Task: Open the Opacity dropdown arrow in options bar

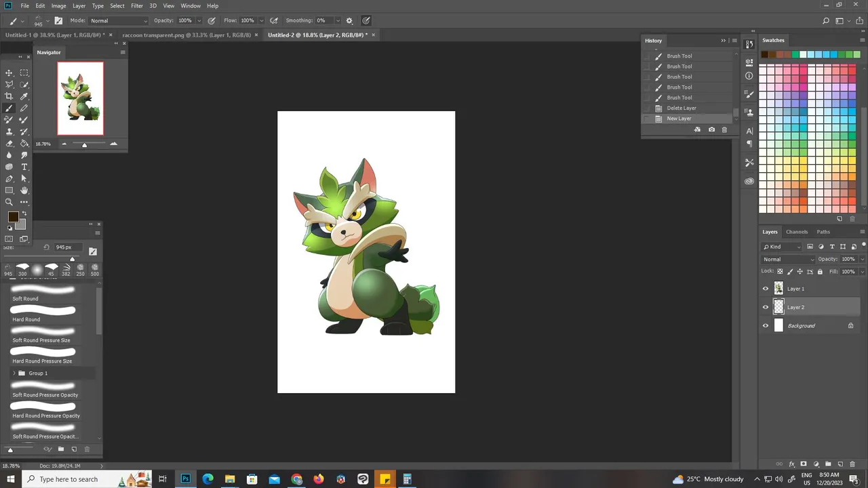Action: point(200,21)
